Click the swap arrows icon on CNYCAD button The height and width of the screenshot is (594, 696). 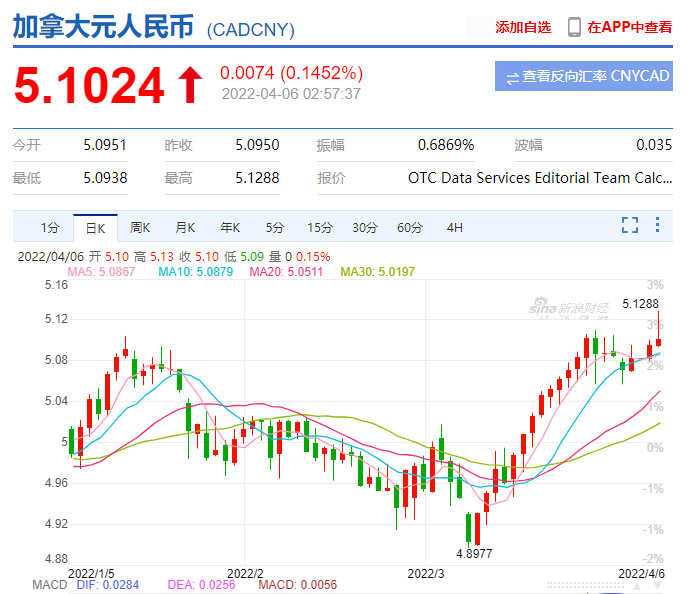(512, 79)
